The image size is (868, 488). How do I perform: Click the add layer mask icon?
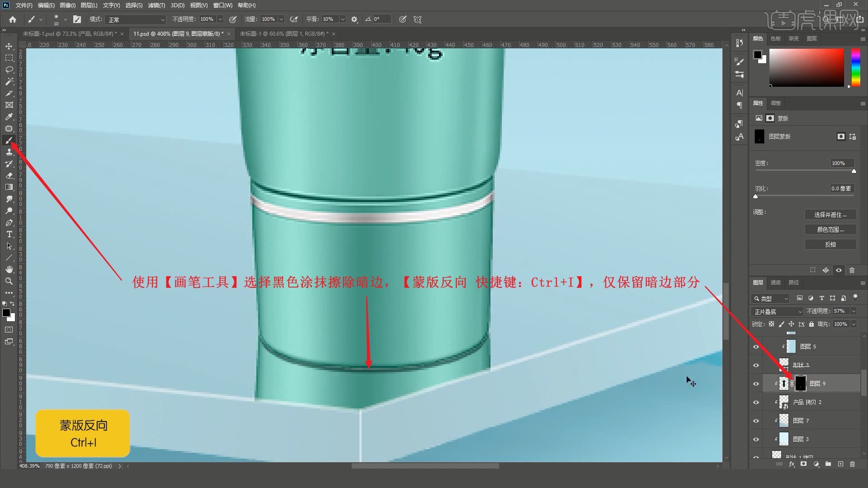[803, 464]
